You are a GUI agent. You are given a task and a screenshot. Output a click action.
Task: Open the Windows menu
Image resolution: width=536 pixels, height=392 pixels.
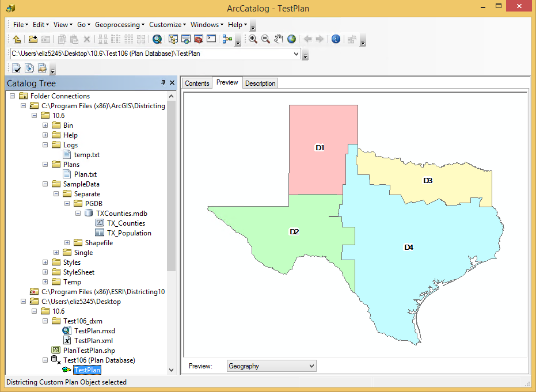pos(207,25)
